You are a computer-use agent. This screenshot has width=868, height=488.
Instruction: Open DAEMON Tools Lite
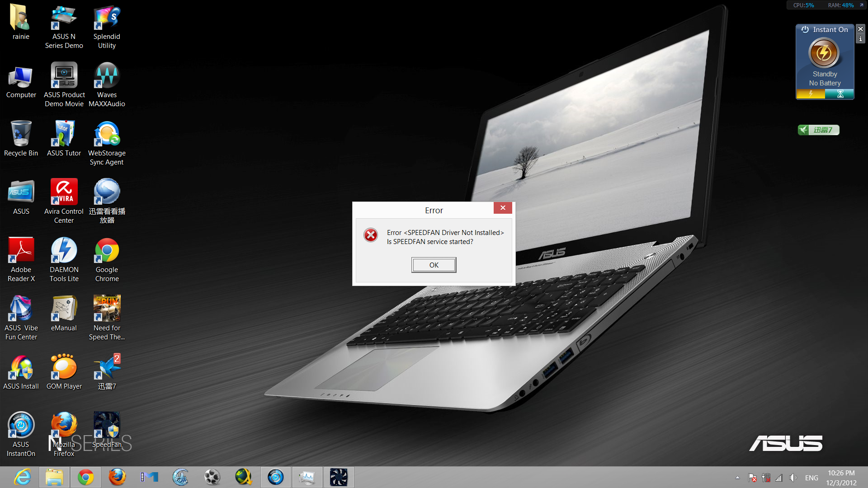[x=64, y=259]
